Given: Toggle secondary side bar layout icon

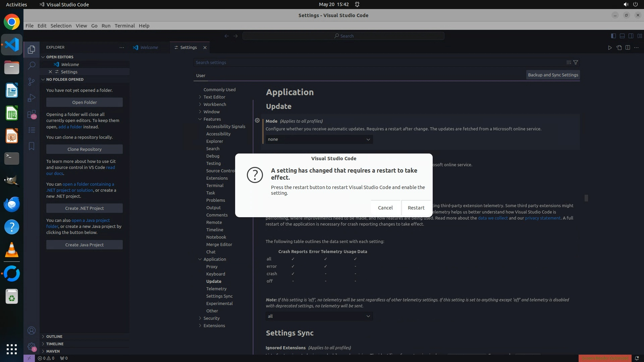Looking at the screenshot, I should click(x=631, y=36).
